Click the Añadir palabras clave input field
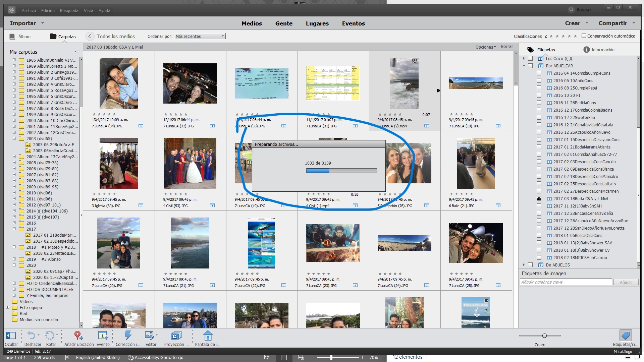644x362 pixels. (566, 282)
